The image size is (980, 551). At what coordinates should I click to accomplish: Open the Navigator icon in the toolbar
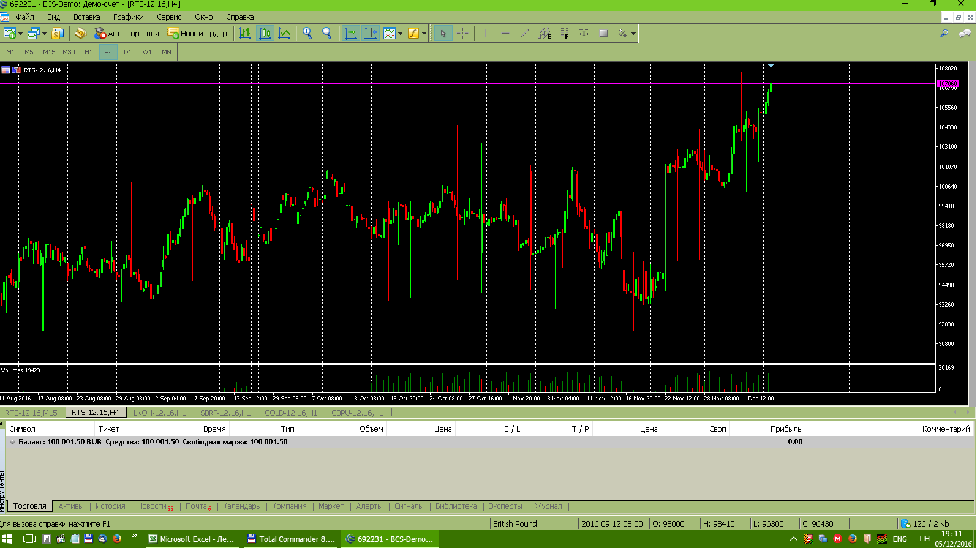tap(80, 33)
